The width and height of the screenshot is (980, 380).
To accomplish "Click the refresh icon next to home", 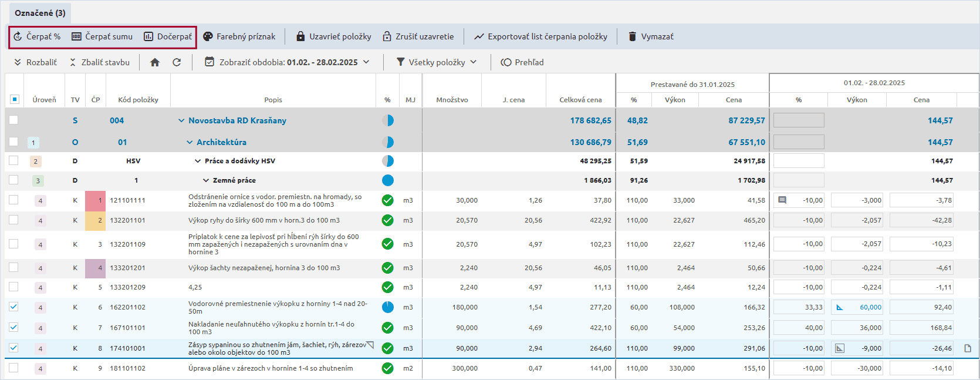I will [177, 62].
